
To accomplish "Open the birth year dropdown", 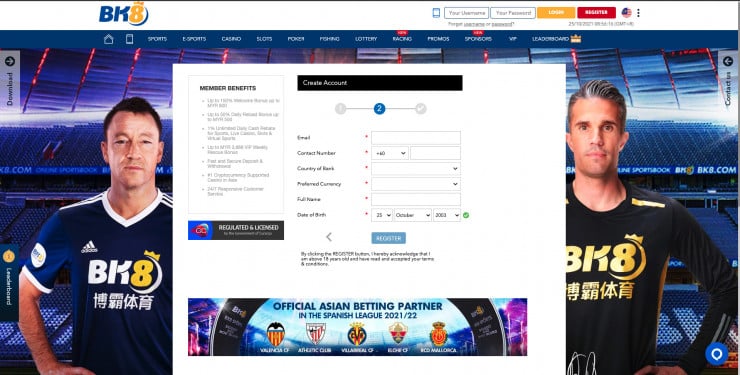I will [447, 215].
